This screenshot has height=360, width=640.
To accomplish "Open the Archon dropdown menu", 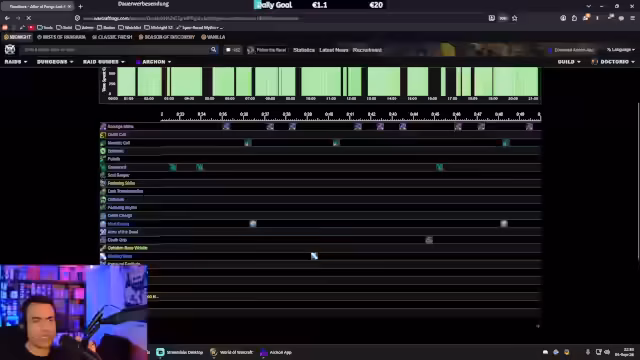I will [x=153, y=62].
